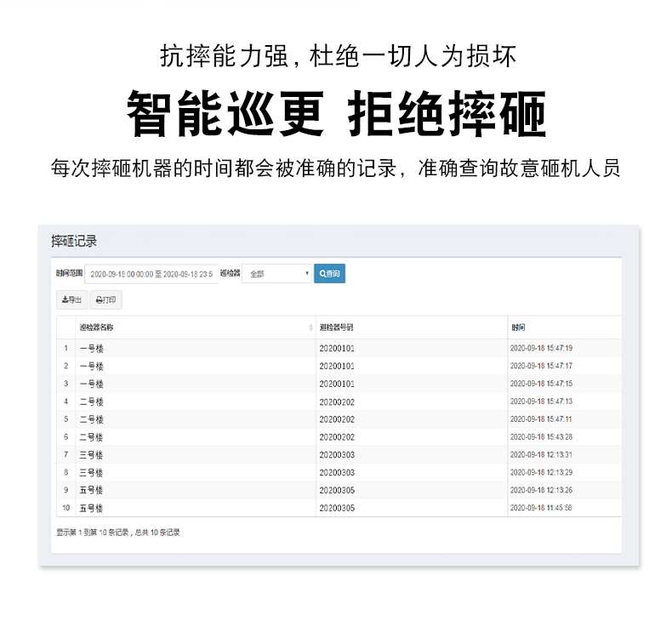The width and height of the screenshot is (672, 621).
Task: Click 20200305 number in row 9
Action: tap(336, 490)
